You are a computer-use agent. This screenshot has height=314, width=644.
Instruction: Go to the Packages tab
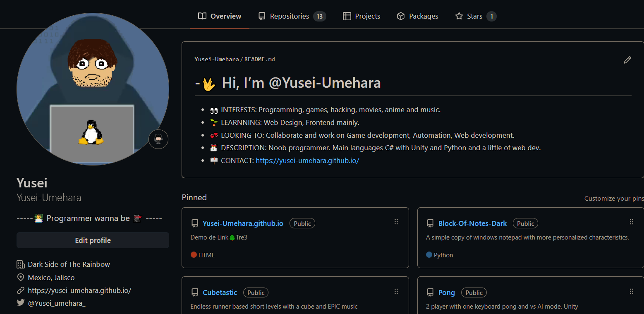pyautogui.click(x=417, y=16)
